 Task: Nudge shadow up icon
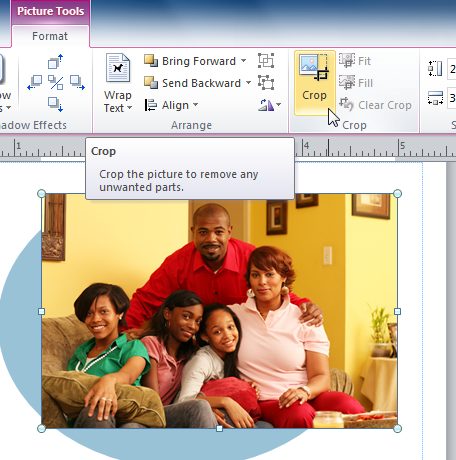pyautogui.click(x=55, y=61)
